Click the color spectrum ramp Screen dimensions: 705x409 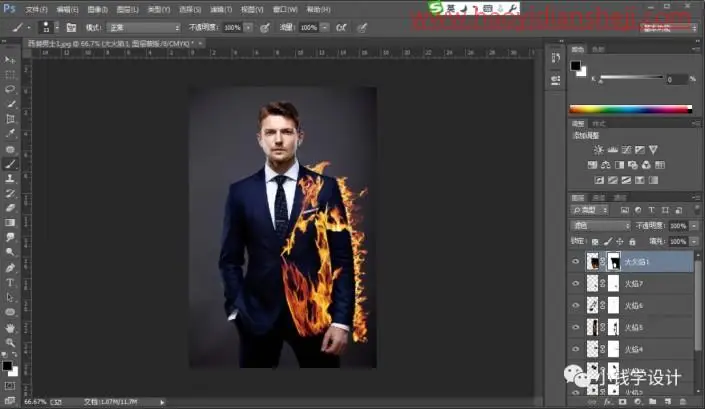tap(630, 109)
